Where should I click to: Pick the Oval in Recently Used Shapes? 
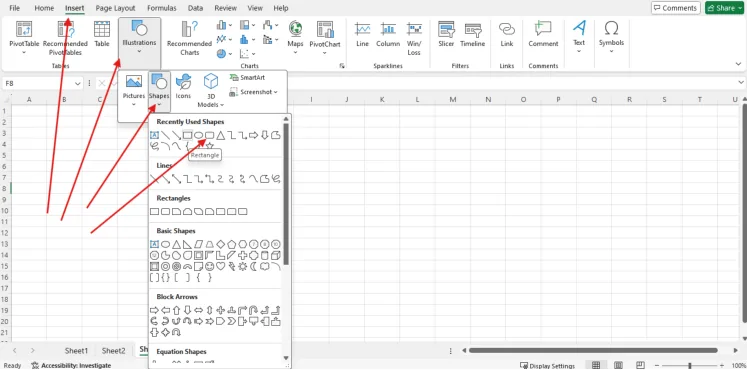(x=199, y=135)
